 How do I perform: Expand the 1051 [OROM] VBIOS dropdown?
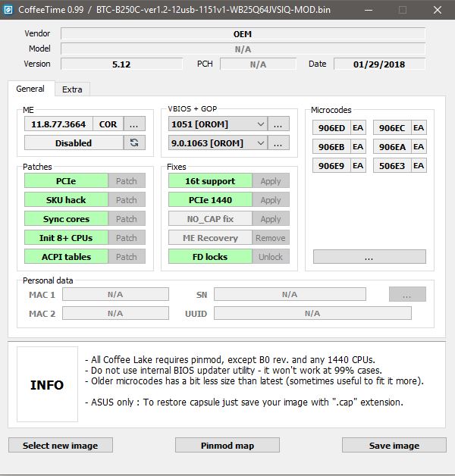(x=260, y=124)
